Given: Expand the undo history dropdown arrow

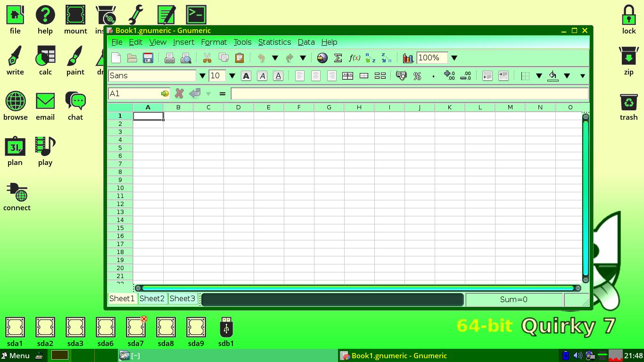Looking at the screenshot, I should [275, 58].
